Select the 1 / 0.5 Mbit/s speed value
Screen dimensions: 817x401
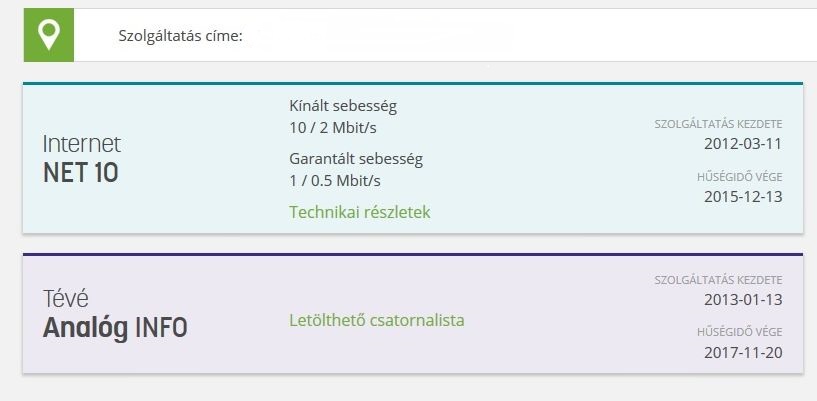point(334,180)
